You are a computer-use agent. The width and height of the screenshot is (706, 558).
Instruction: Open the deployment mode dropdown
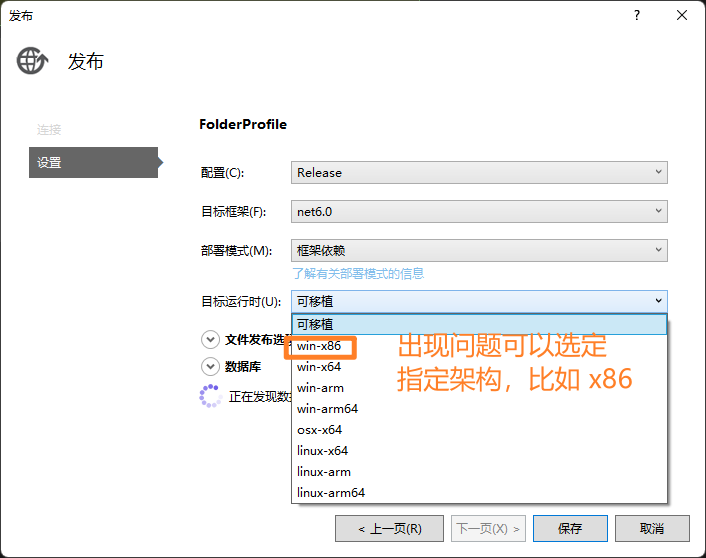(479, 251)
